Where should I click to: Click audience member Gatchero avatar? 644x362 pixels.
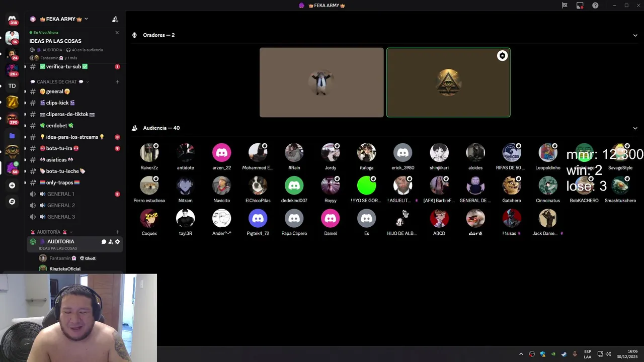pos(511,186)
